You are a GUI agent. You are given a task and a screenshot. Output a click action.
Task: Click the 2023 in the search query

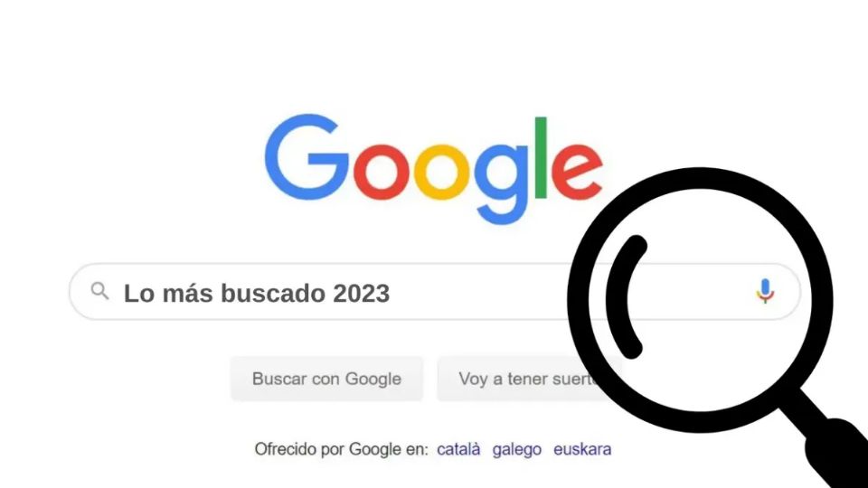362,293
